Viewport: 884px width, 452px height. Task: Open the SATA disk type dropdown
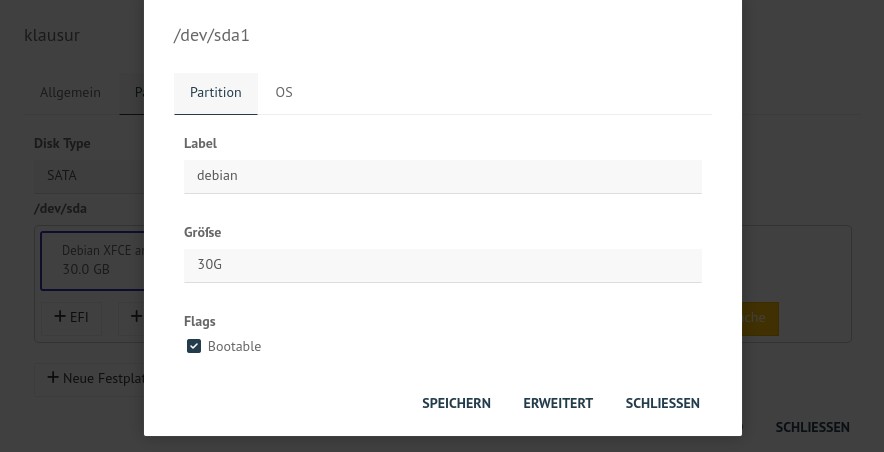click(x=89, y=176)
